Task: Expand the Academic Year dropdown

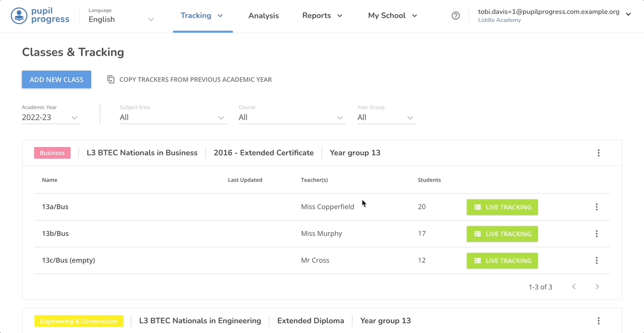Action: click(51, 117)
